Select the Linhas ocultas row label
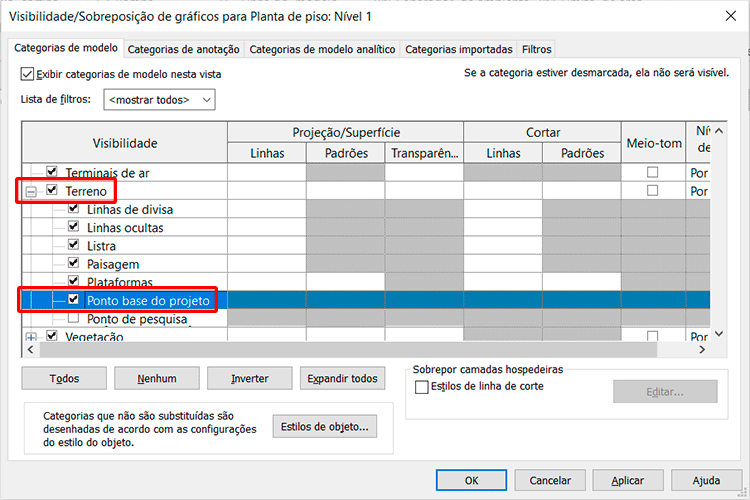 click(x=125, y=228)
